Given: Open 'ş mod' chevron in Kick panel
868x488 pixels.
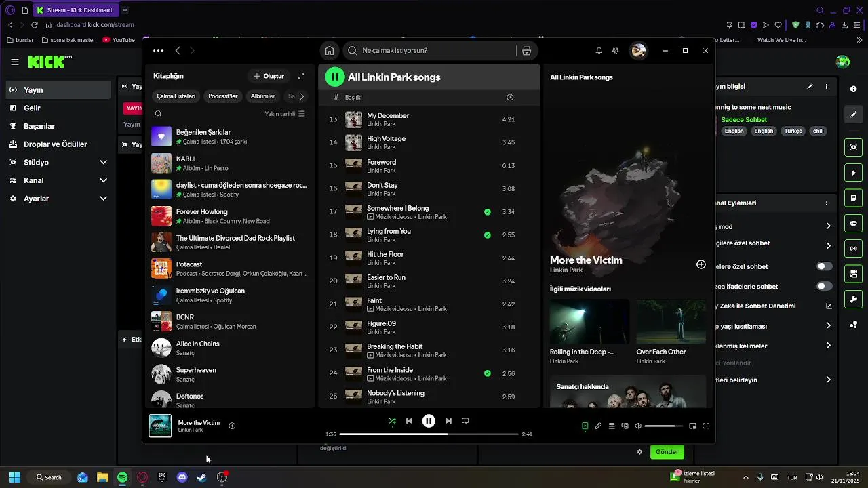Looking at the screenshot, I should (828, 226).
